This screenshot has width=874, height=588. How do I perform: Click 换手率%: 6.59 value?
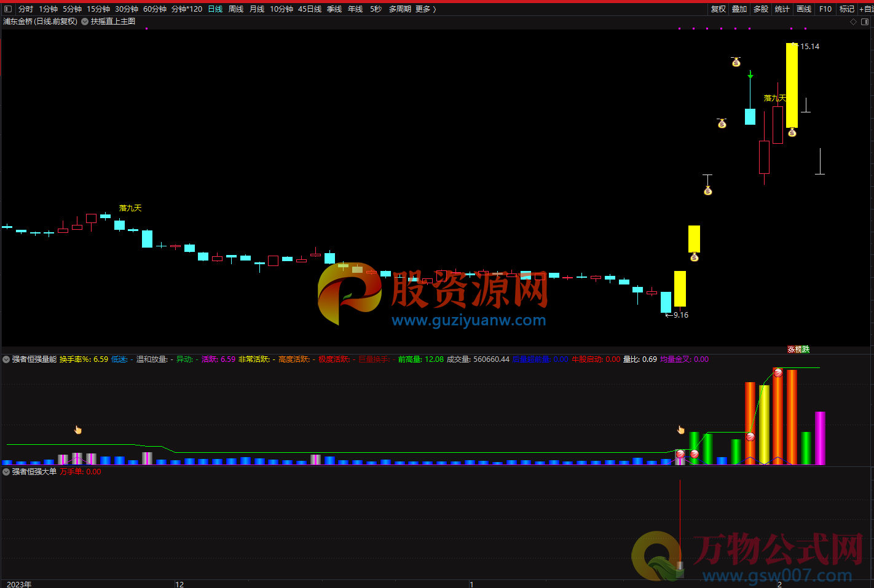coord(84,359)
